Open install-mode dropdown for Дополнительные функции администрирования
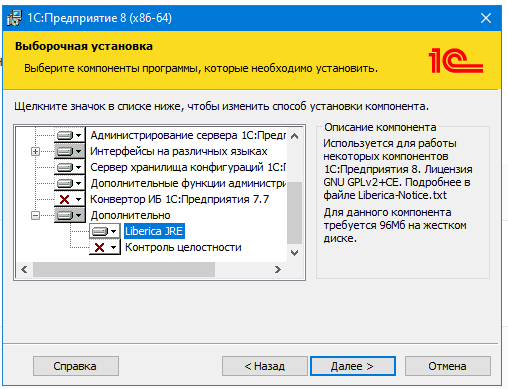The width and height of the screenshot is (508, 389). 69,184
